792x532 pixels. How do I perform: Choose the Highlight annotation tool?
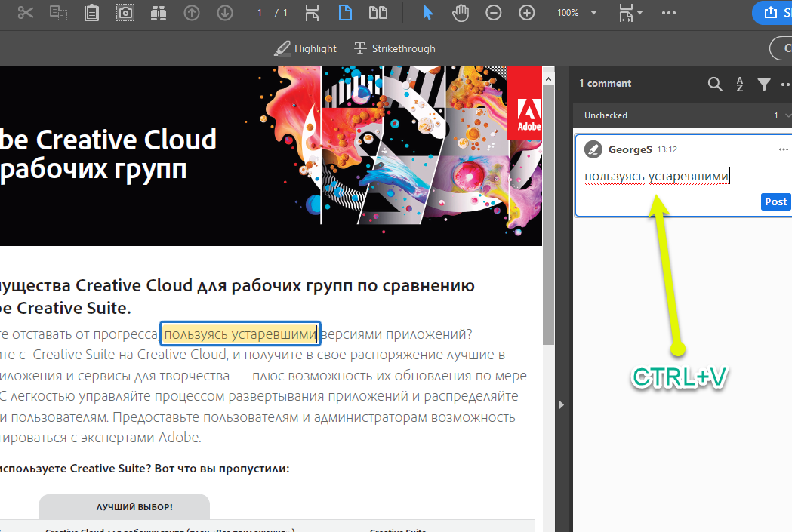[306, 48]
